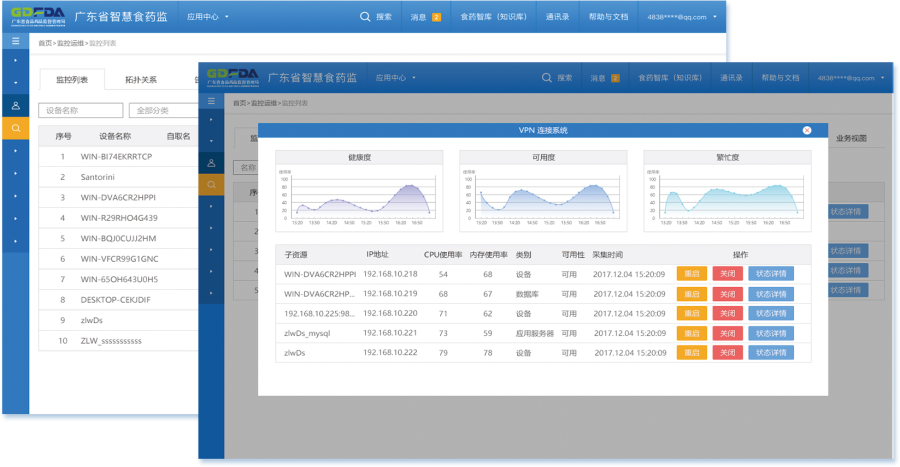Open 食药智库（知识库） in the back header

tap(494, 17)
